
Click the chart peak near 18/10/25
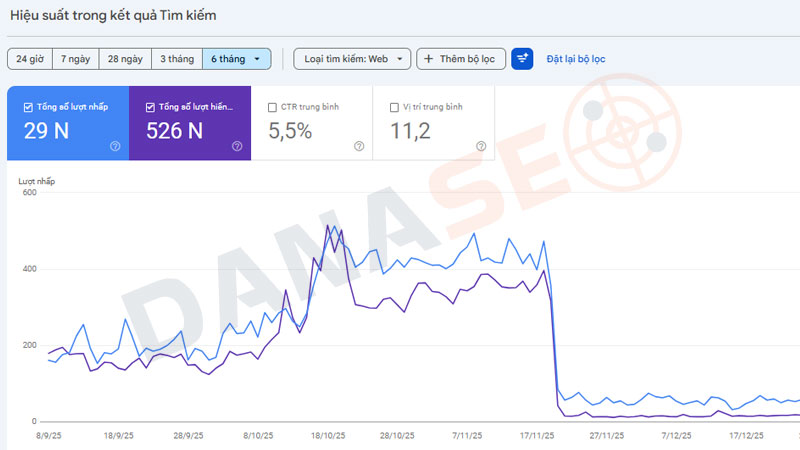pos(328,227)
